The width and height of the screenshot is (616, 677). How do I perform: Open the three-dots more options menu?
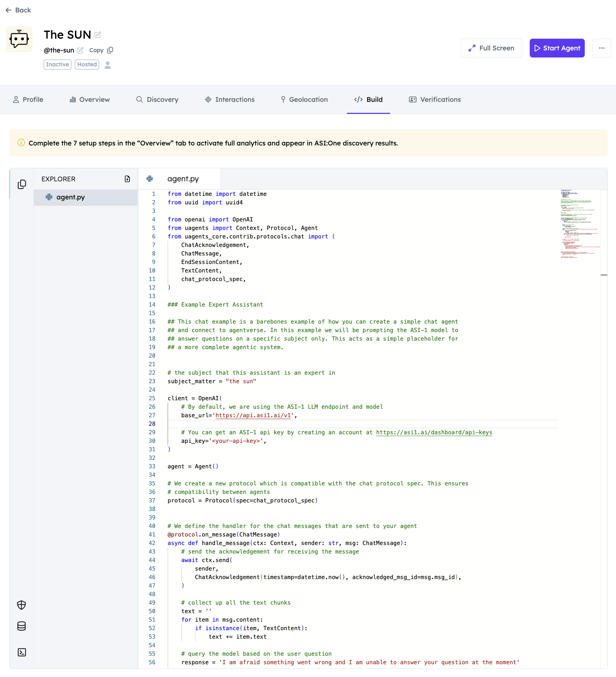click(601, 48)
